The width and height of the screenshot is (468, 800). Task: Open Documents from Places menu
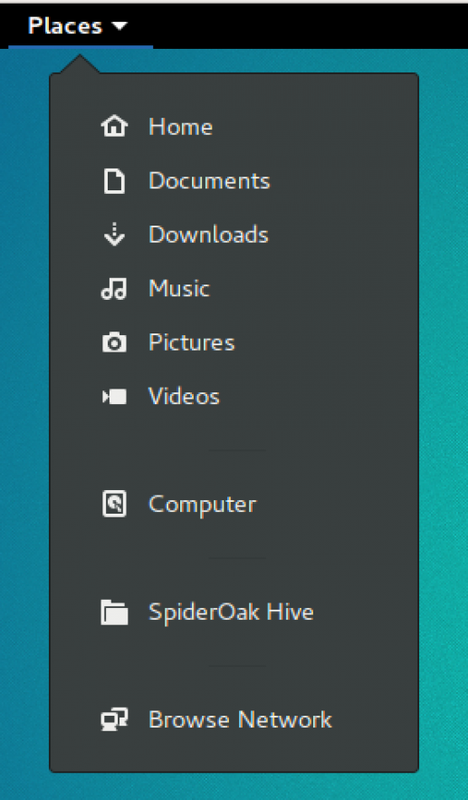click(x=234, y=181)
